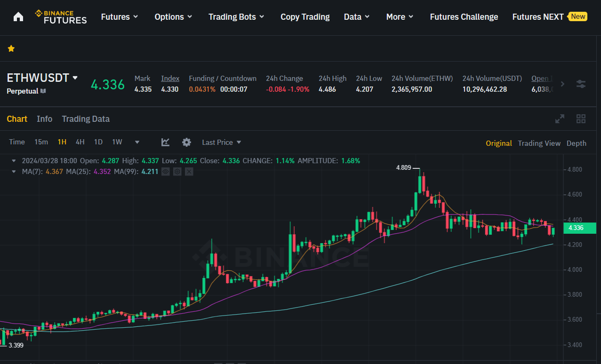Image resolution: width=601 pixels, height=364 pixels.
Task: Click the 4.336 price tag on the axis
Action: click(579, 228)
